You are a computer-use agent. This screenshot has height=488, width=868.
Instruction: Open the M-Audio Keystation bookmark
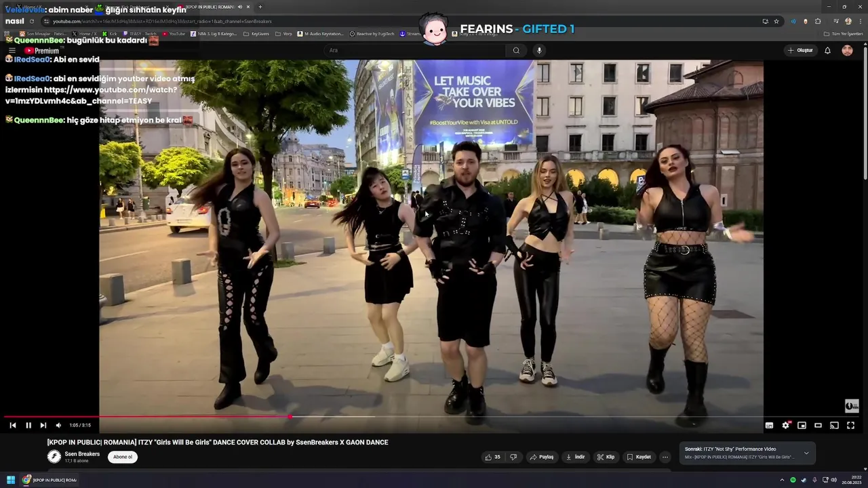click(320, 34)
